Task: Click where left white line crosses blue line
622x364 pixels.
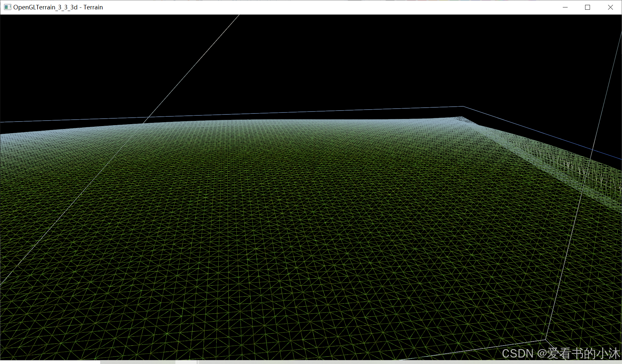Action: click(148, 117)
